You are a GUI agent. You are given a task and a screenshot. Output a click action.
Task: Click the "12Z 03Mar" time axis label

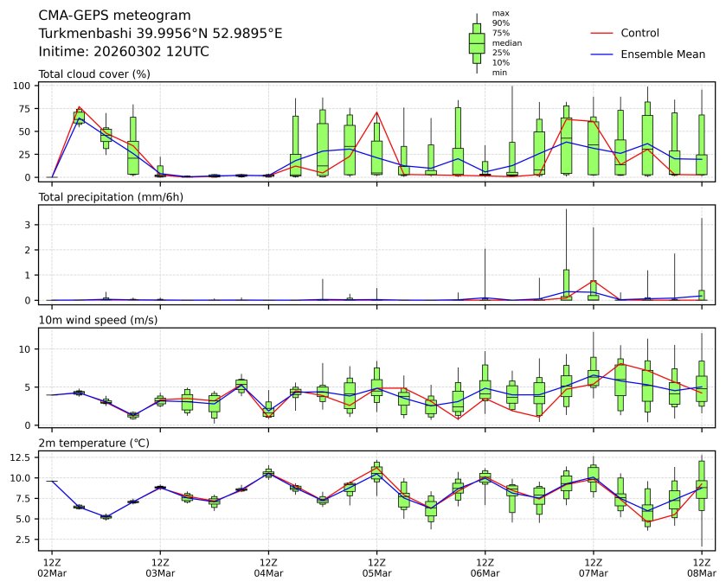[160, 568]
